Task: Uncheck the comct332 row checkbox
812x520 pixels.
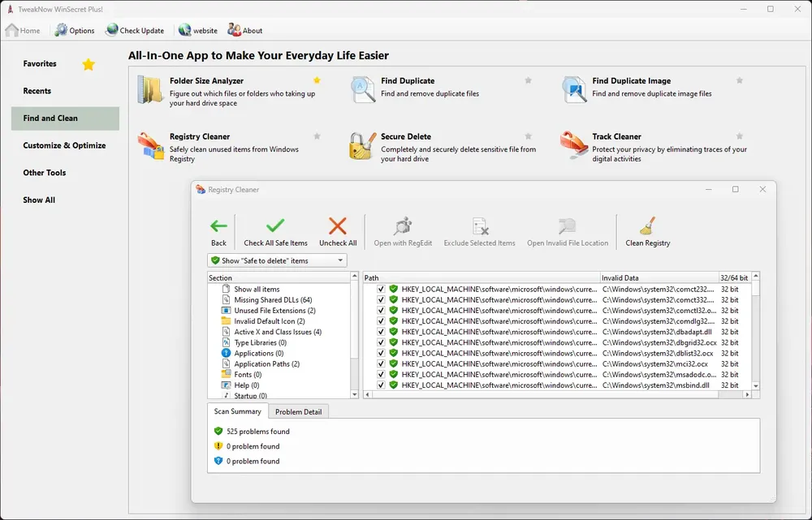Action: coord(381,299)
